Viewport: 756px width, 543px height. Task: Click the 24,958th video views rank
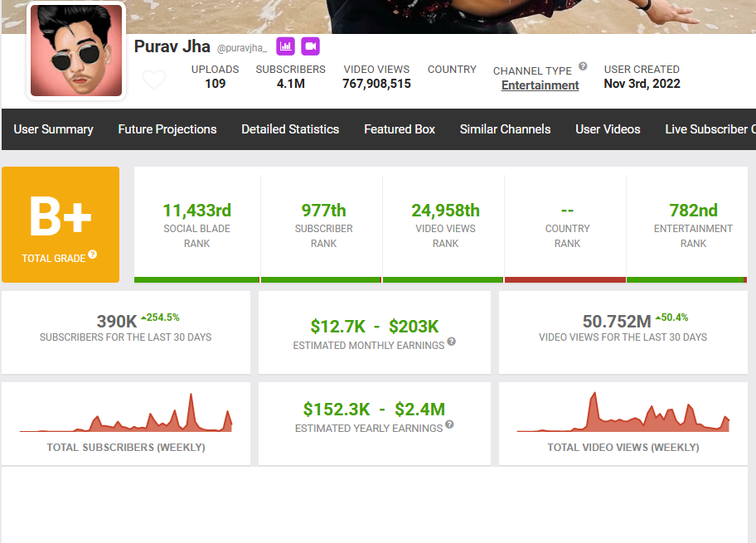point(445,211)
